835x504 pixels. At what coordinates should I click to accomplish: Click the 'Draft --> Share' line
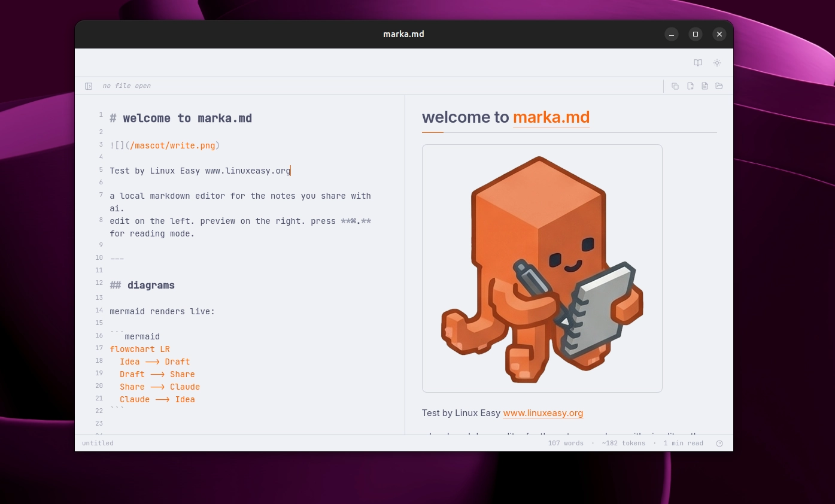[x=157, y=374]
